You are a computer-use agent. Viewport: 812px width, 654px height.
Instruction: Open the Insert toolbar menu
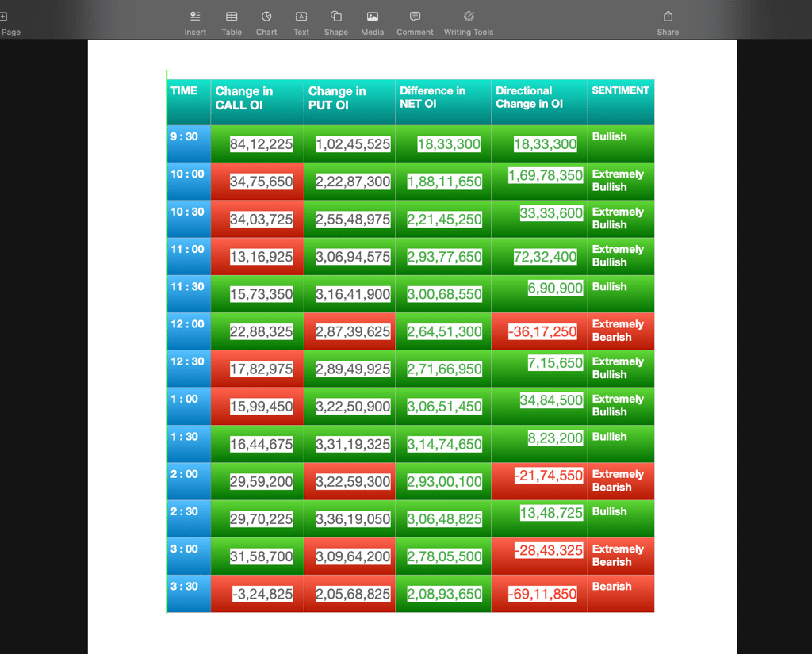pyautogui.click(x=195, y=23)
